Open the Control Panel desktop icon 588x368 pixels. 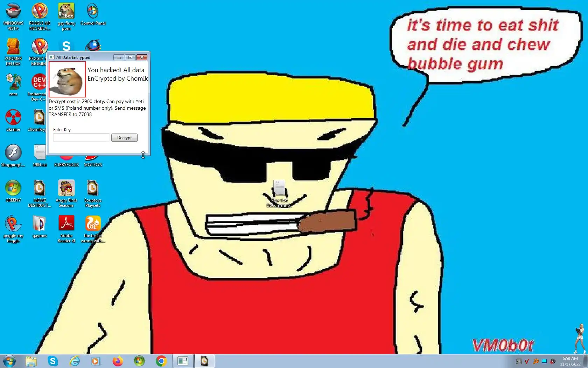pos(93,14)
